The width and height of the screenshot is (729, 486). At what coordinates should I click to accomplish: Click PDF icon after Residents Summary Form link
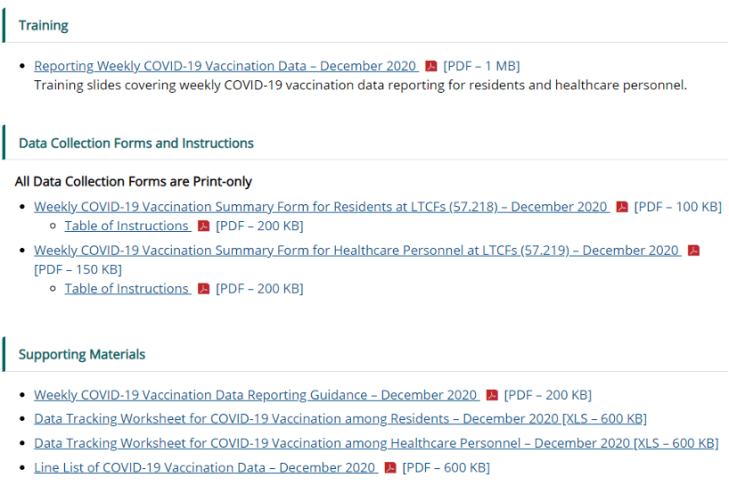coord(622,207)
